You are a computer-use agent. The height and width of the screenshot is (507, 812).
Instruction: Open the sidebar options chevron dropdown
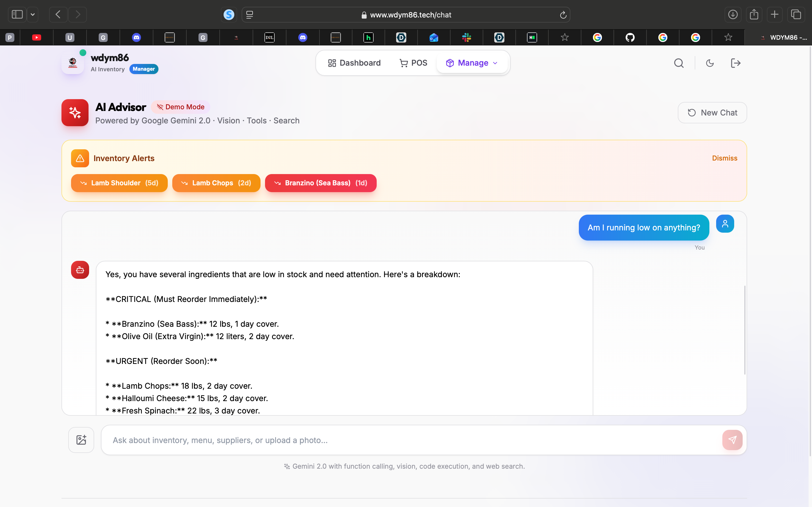(x=32, y=15)
